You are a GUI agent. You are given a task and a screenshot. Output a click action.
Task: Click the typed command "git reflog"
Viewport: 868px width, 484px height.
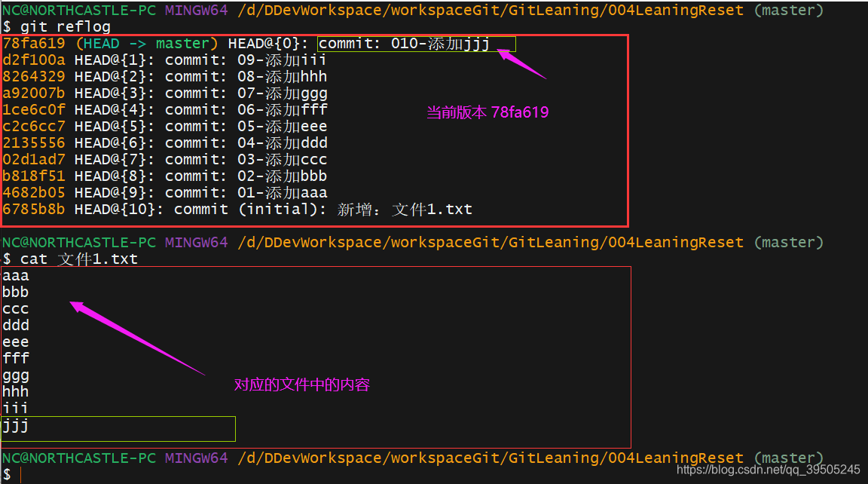[66, 26]
